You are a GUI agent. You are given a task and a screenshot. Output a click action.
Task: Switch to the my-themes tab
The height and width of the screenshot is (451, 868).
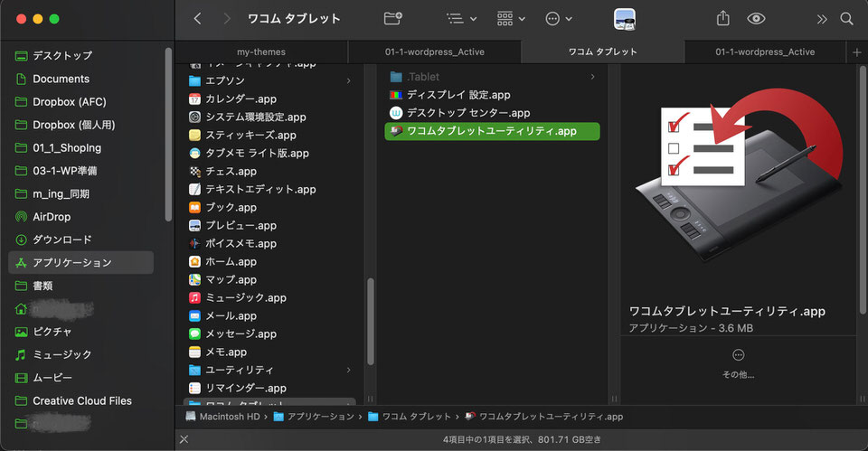point(261,52)
